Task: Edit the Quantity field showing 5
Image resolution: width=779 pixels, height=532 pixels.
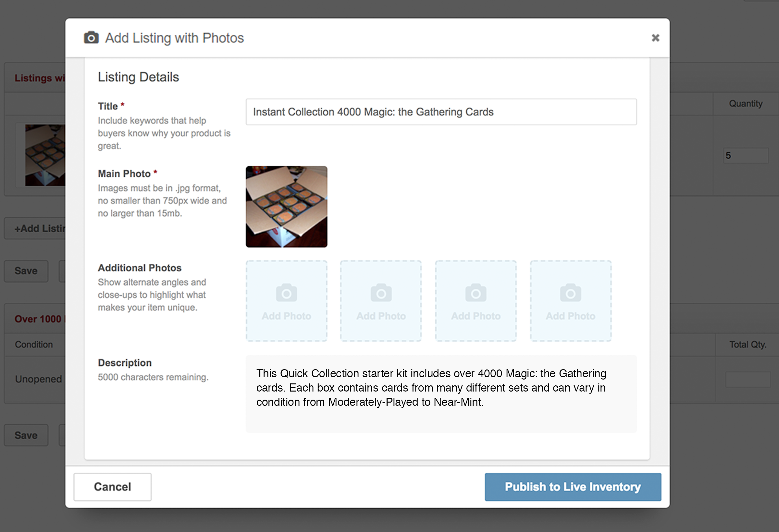Action: click(746, 155)
